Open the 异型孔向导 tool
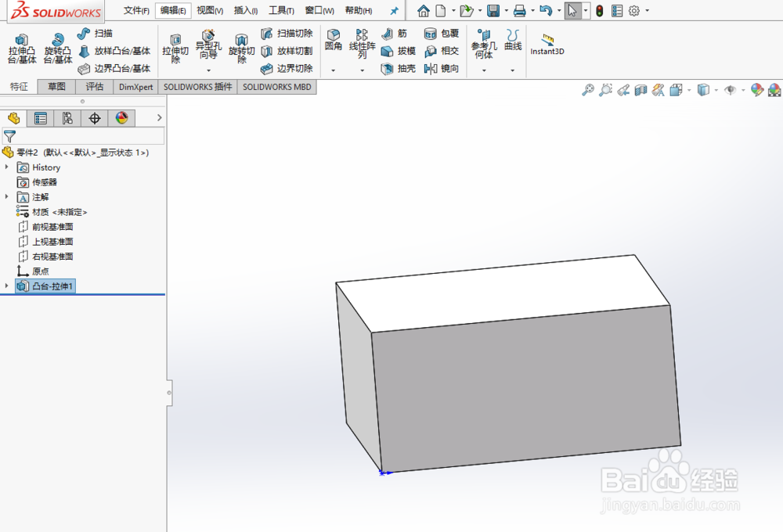Viewport: 783px width, 532px height. pyautogui.click(x=209, y=47)
